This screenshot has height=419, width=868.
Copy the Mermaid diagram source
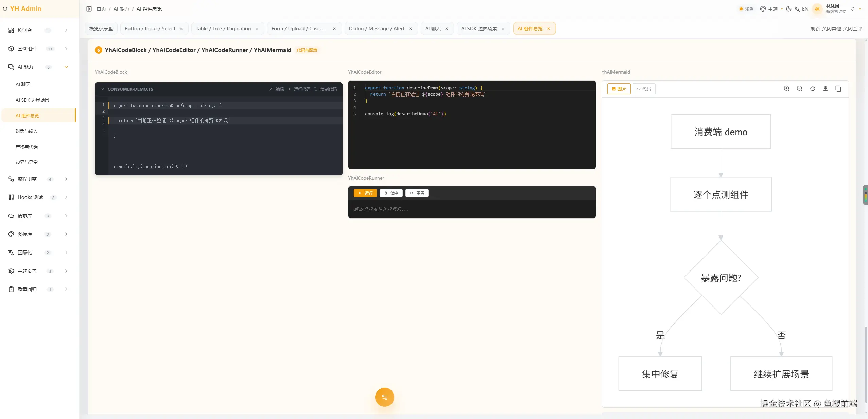pos(838,89)
